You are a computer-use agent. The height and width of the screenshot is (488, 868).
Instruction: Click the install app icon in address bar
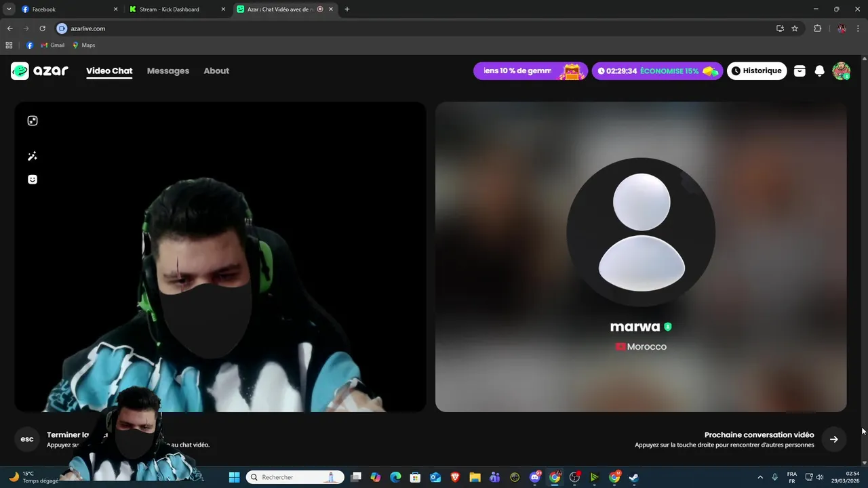point(780,28)
